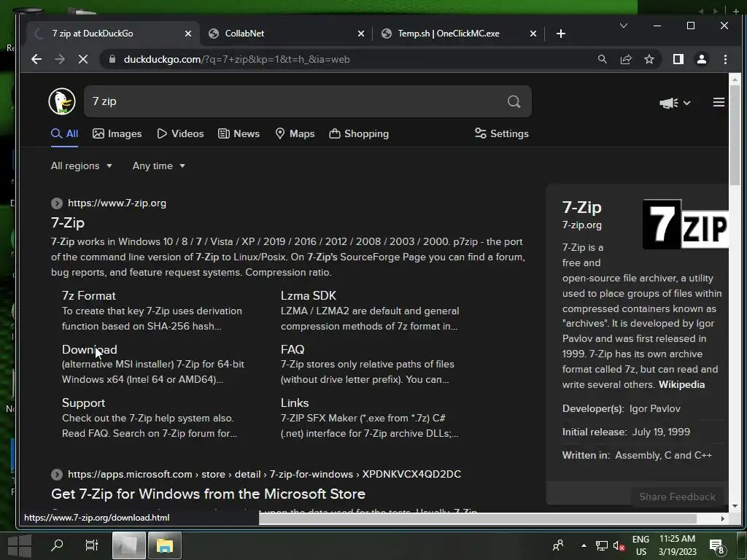Click the horizontal scrollbar right arrow
747x560 pixels.
[x=723, y=518]
